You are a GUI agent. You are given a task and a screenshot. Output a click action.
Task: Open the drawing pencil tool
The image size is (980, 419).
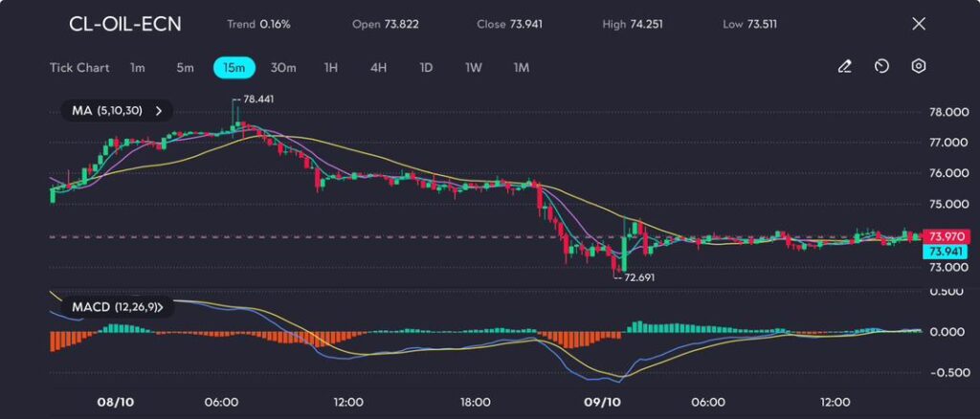point(844,67)
